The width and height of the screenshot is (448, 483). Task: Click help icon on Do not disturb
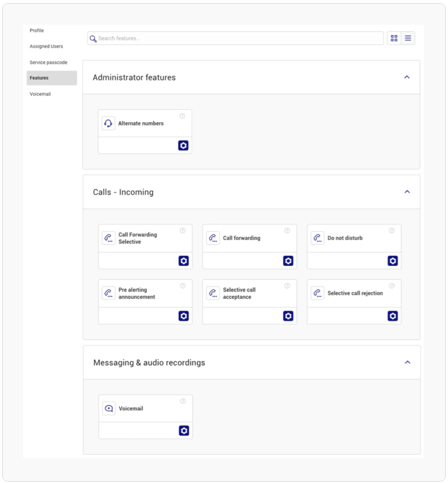[x=392, y=231]
